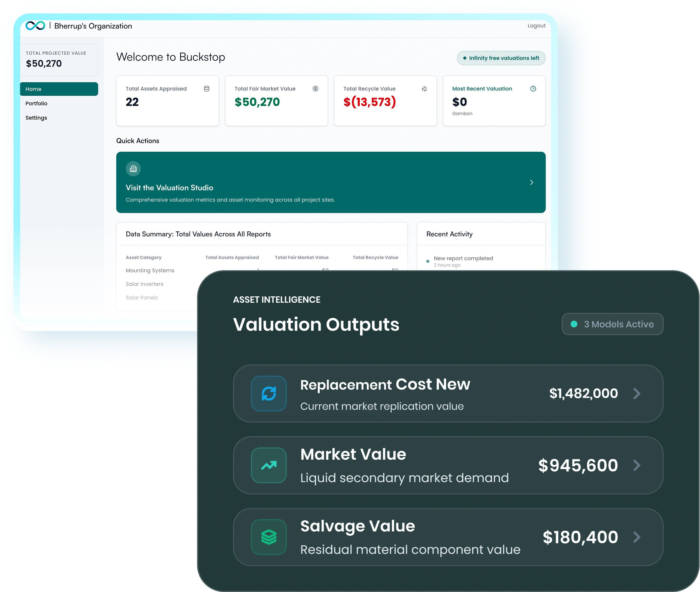The height and width of the screenshot is (592, 700).
Task: Click the Salvage Value title
Action: click(x=358, y=526)
